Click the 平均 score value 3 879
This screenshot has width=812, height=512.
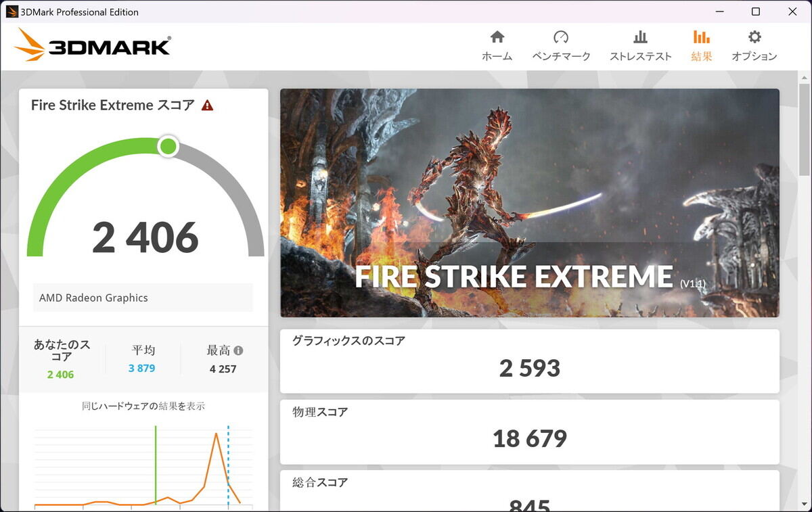pos(142,369)
